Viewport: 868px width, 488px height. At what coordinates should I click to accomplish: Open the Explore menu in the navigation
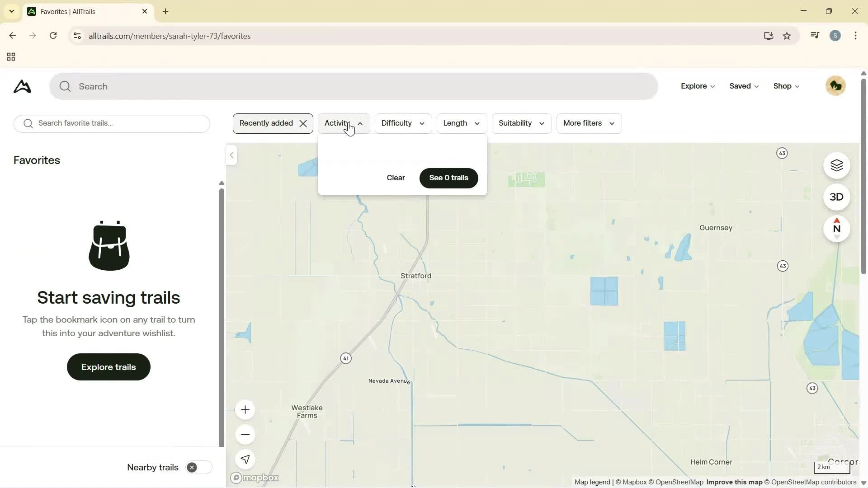(697, 85)
